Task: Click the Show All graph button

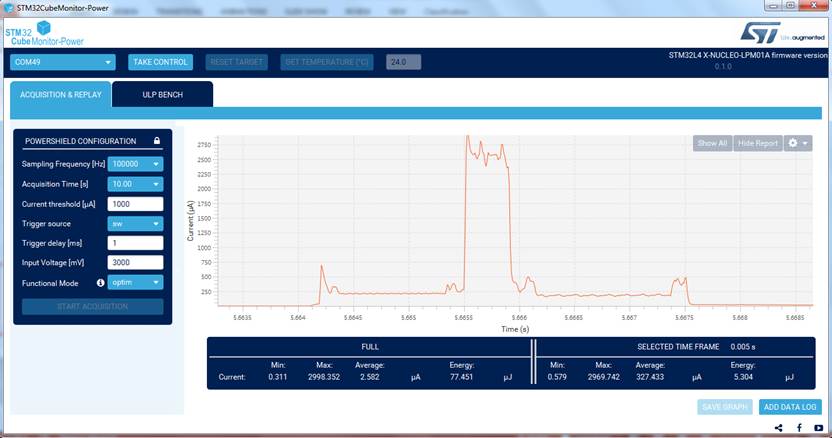Action: point(712,143)
